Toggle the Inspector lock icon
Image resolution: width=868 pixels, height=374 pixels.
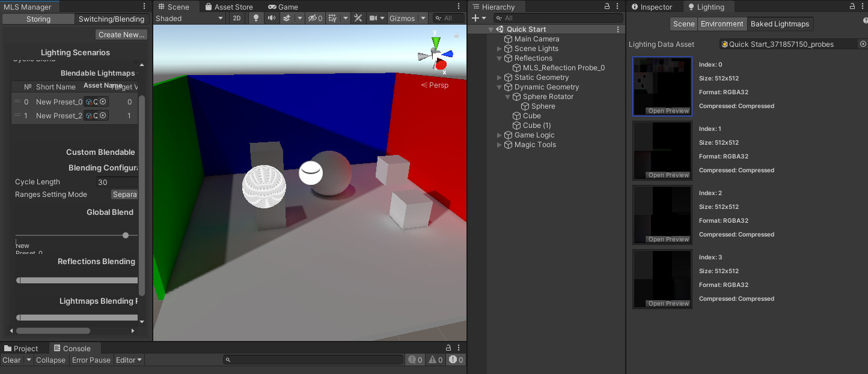852,6
